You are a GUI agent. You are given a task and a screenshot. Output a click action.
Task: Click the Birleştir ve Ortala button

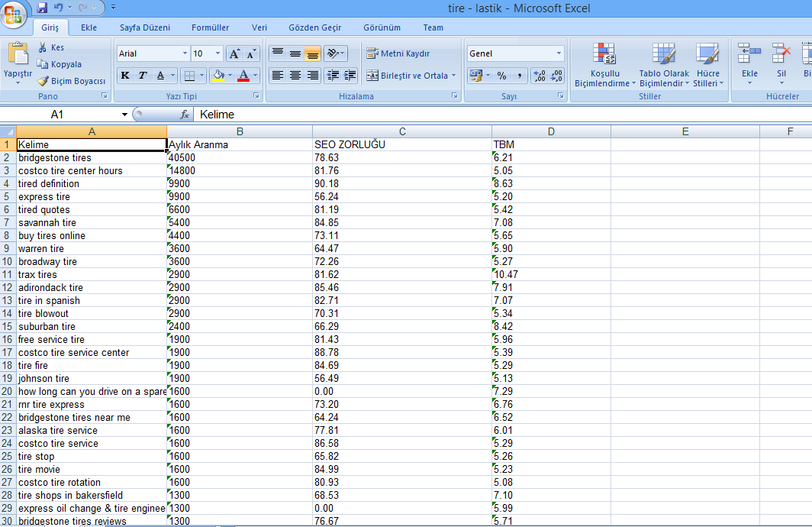click(x=408, y=76)
